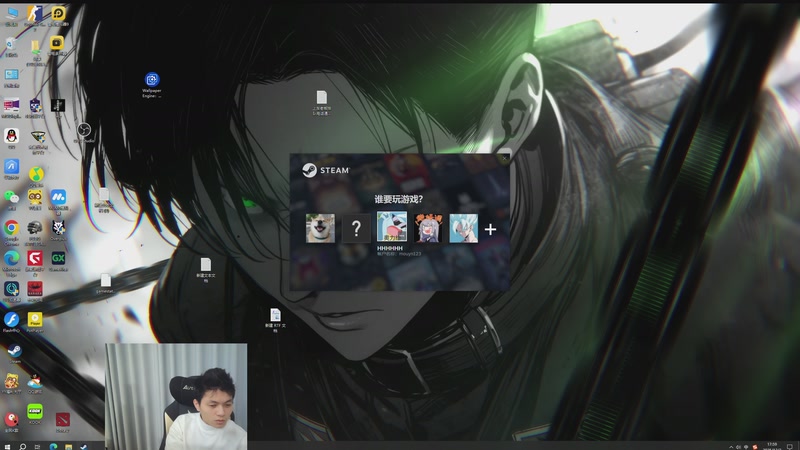This screenshot has height=450, width=800.
Task: Open the gamestat file on desktop
Action: click(x=106, y=283)
